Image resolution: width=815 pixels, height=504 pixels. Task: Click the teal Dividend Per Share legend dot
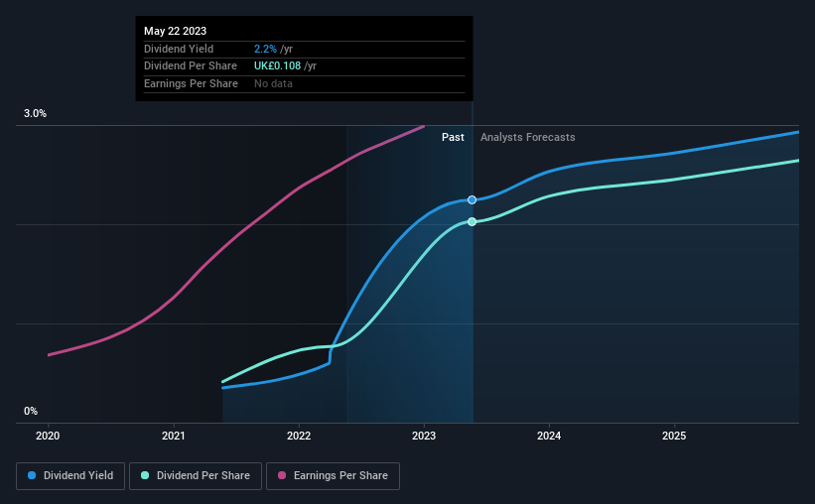[145, 475]
